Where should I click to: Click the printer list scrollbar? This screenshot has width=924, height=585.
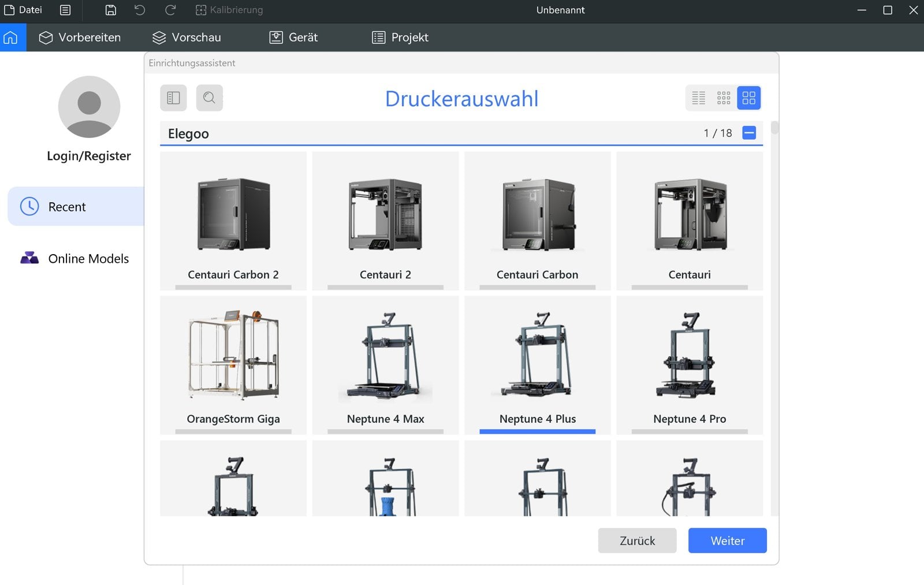775,128
